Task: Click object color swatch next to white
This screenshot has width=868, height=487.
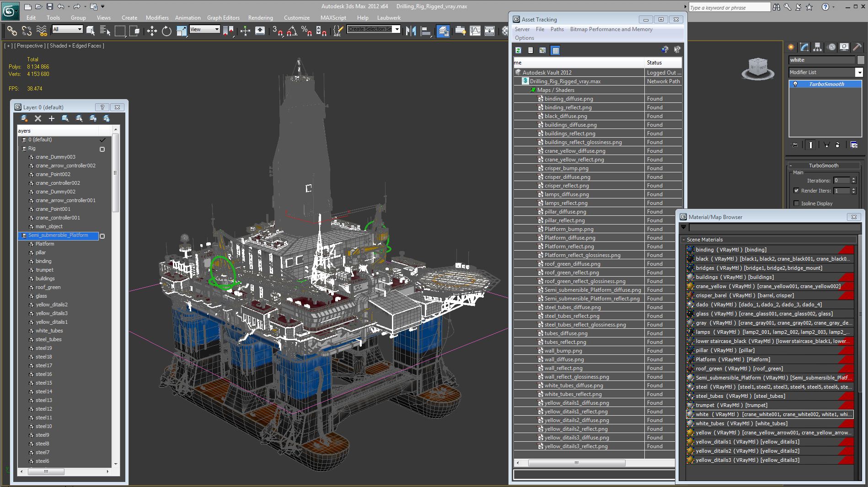Action: coord(861,60)
